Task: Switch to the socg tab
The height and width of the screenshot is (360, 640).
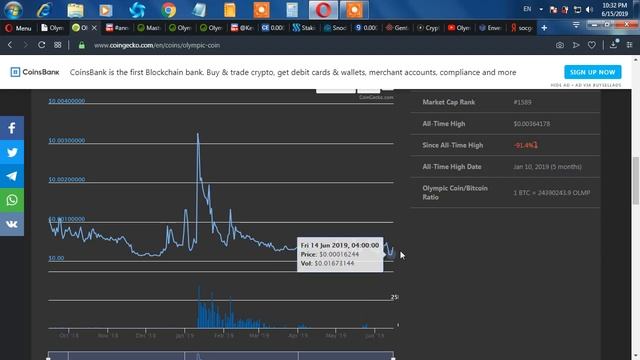Action: [521, 28]
